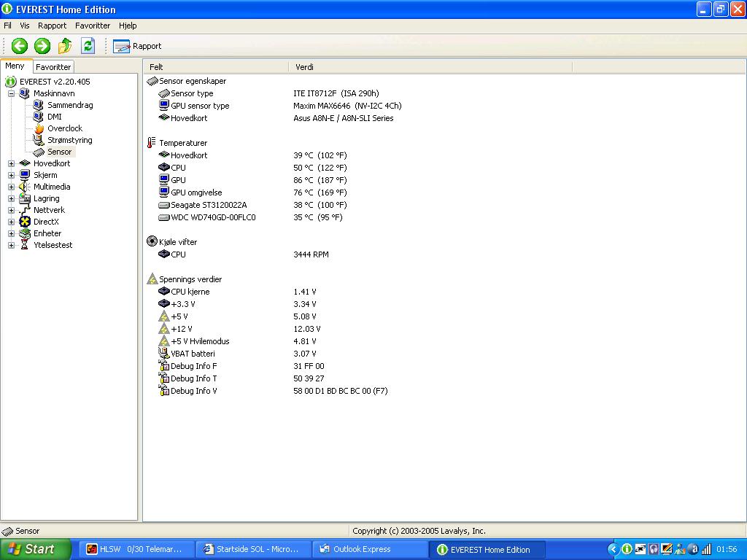Open the Fil menu
747x560 pixels.
pyautogui.click(x=7, y=26)
